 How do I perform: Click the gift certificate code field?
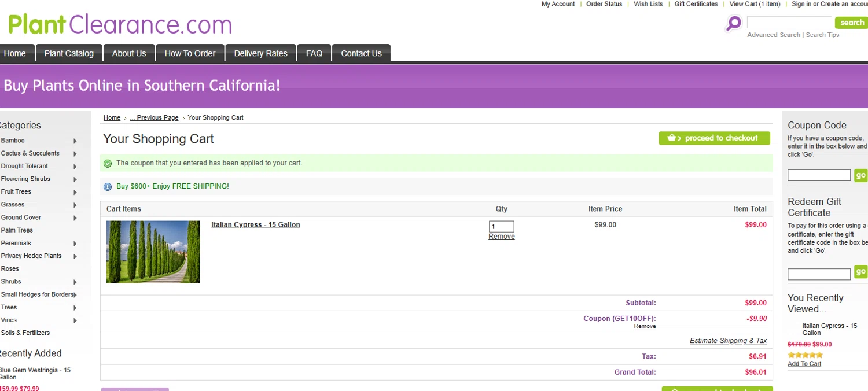(x=819, y=274)
